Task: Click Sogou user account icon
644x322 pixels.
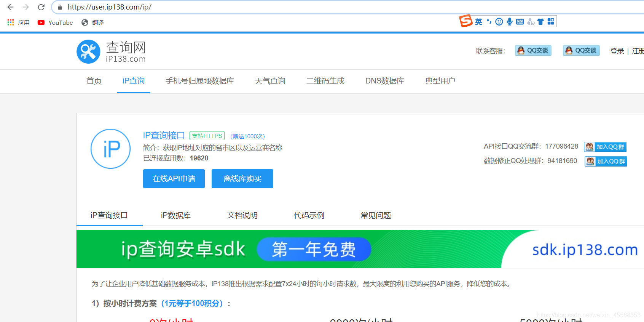Action: coord(531,22)
